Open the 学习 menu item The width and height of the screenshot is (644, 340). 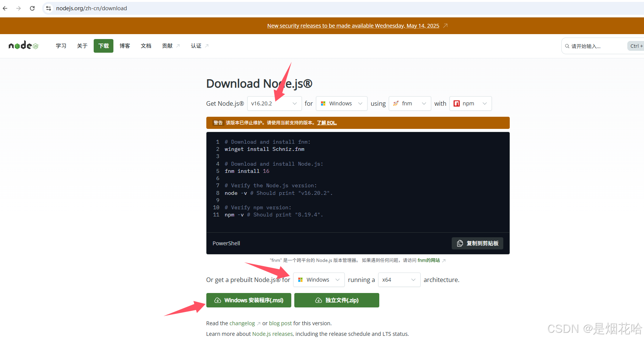61,46
